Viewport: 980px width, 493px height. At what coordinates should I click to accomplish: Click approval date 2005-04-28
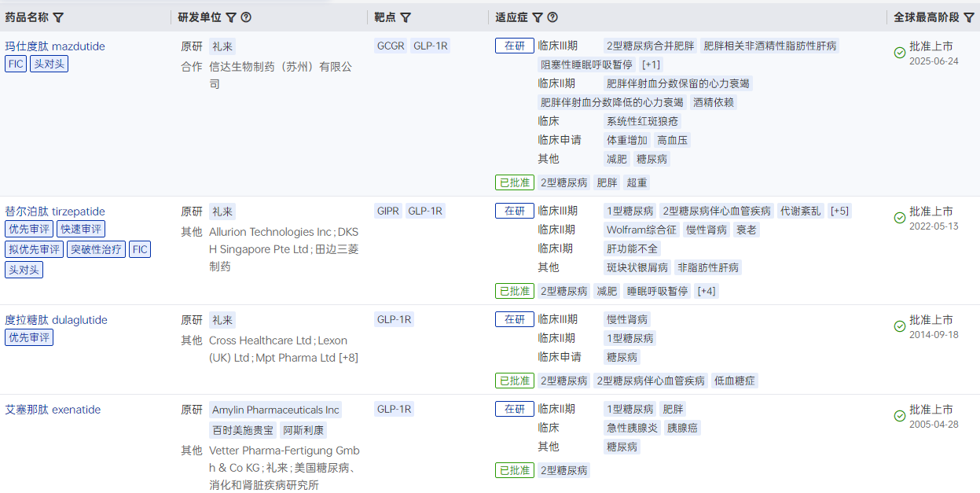[x=934, y=425]
